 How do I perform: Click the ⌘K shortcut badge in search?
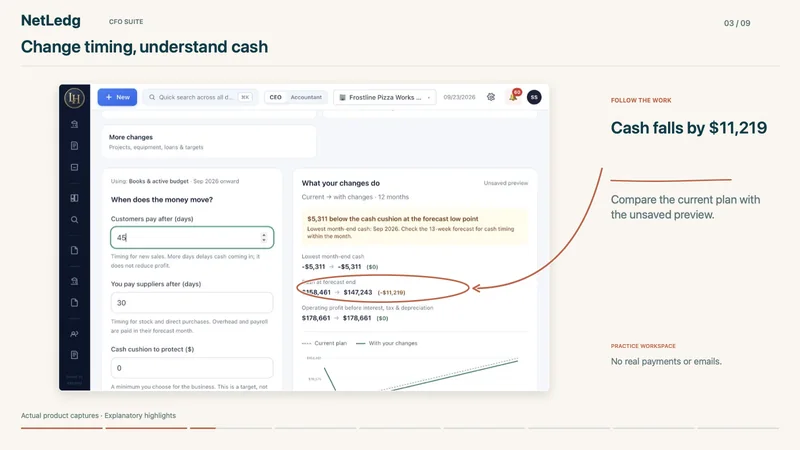click(x=245, y=97)
